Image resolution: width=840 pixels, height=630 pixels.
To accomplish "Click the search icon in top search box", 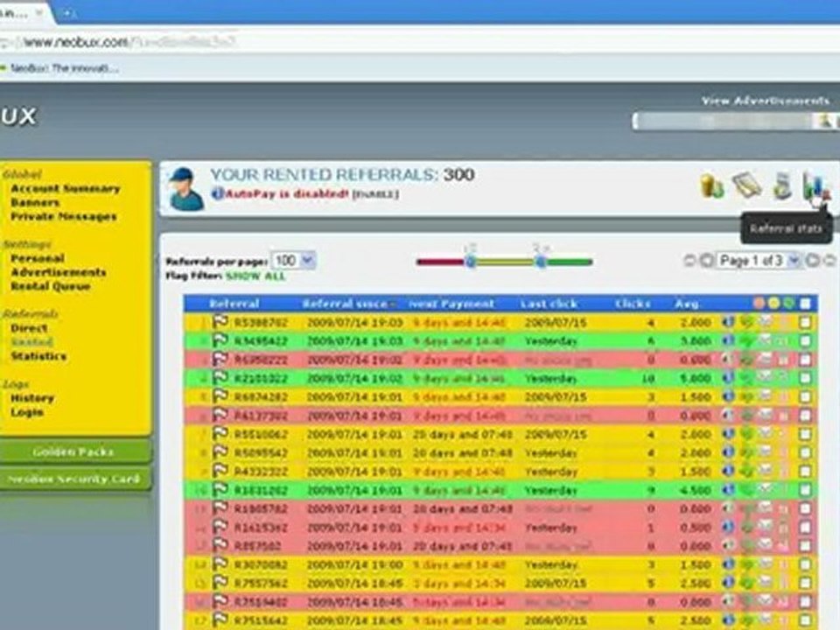I will click(825, 122).
